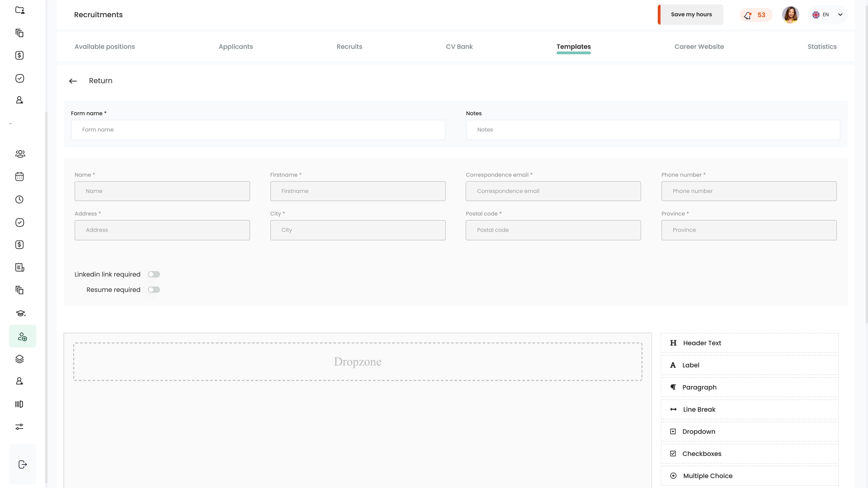Open the folder-with-user sidebar icon
Image resolution: width=868 pixels, height=488 pixels.
pos(20,10)
